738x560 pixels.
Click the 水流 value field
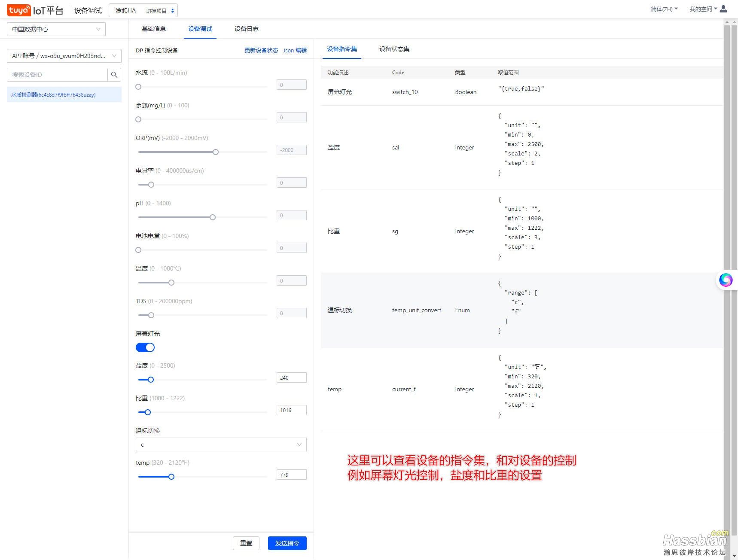[292, 85]
